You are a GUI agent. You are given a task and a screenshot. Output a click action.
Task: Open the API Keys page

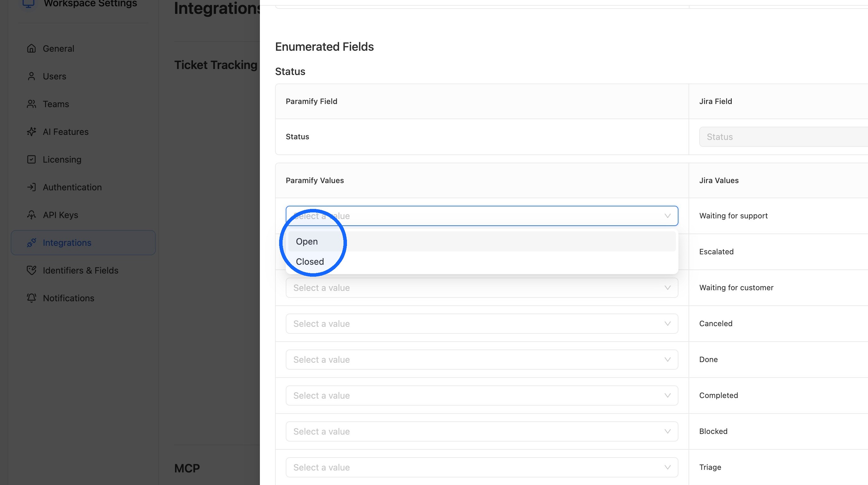83,215
